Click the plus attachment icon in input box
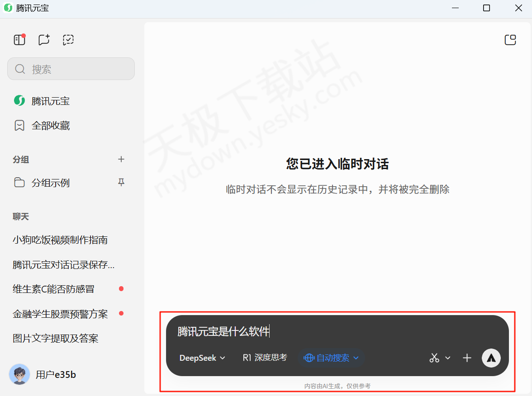This screenshot has width=532, height=396. pyautogui.click(x=467, y=358)
